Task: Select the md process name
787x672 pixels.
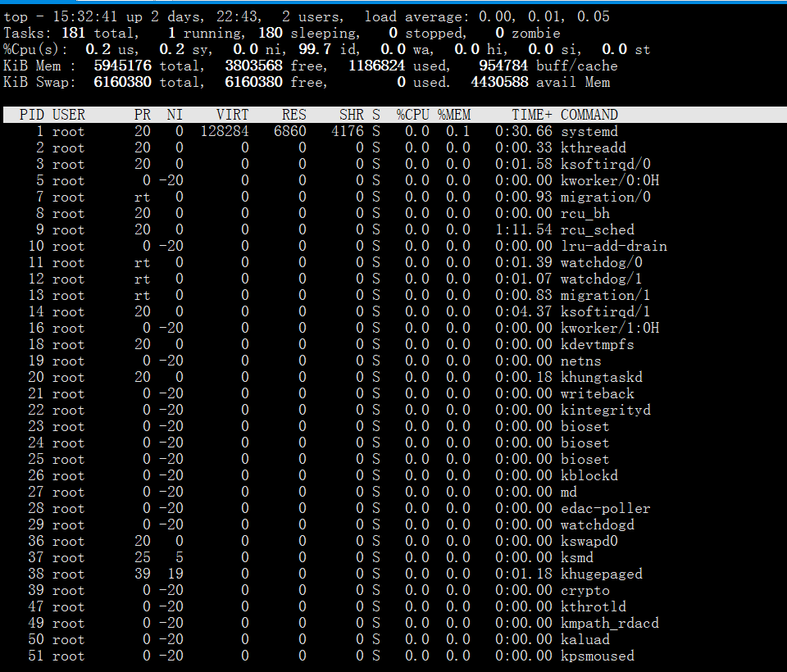Action: [569, 492]
